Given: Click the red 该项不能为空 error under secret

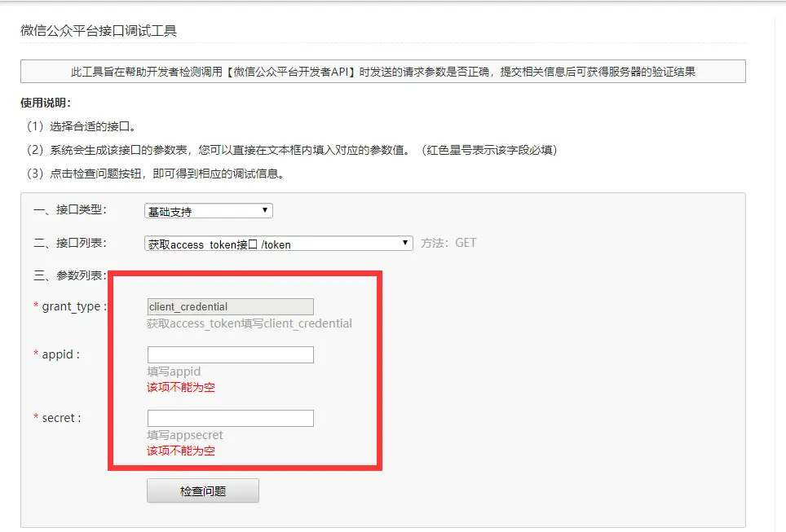Looking at the screenshot, I should pyautogui.click(x=181, y=451).
